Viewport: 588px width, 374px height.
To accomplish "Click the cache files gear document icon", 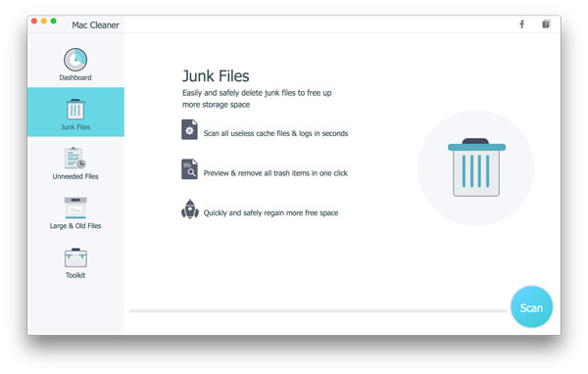I will click(190, 129).
